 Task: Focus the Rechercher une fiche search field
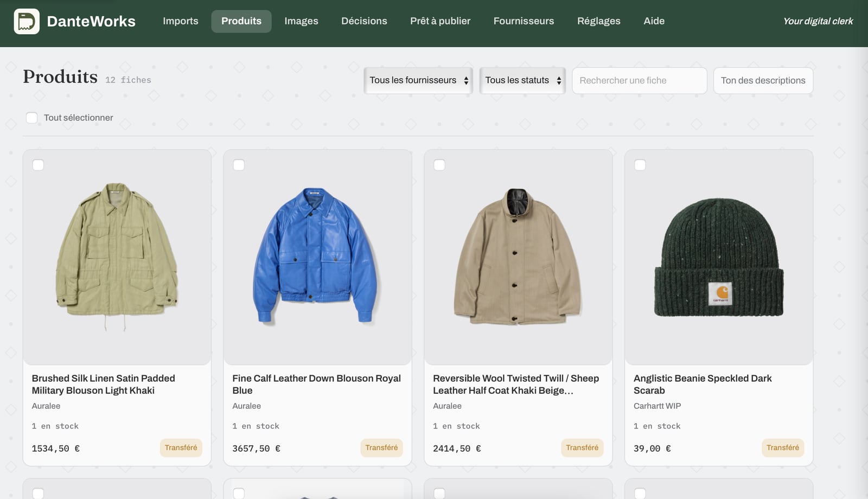(x=640, y=80)
